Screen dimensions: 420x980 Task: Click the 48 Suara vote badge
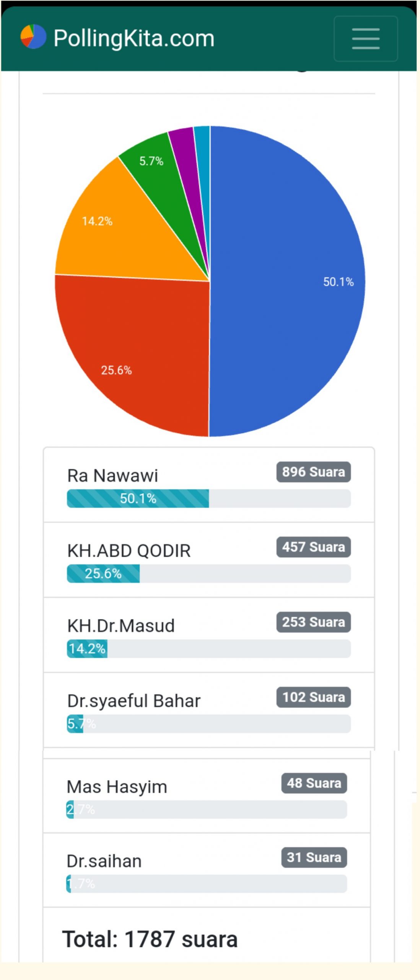tap(314, 783)
